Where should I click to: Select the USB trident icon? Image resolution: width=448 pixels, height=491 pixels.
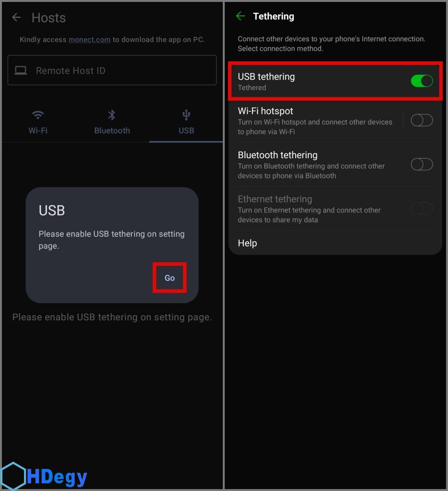(186, 115)
